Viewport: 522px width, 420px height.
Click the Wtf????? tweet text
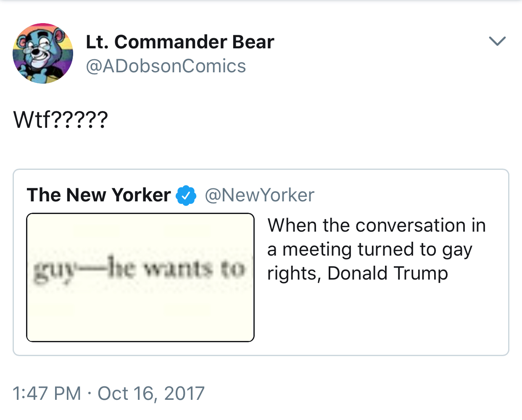pyautogui.click(x=61, y=120)
